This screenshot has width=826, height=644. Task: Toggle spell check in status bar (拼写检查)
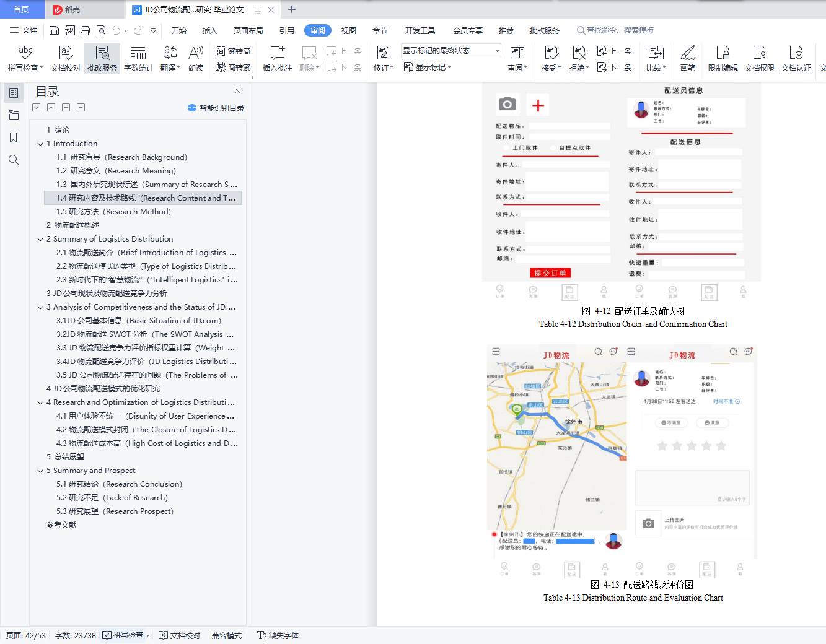[126, 635]
